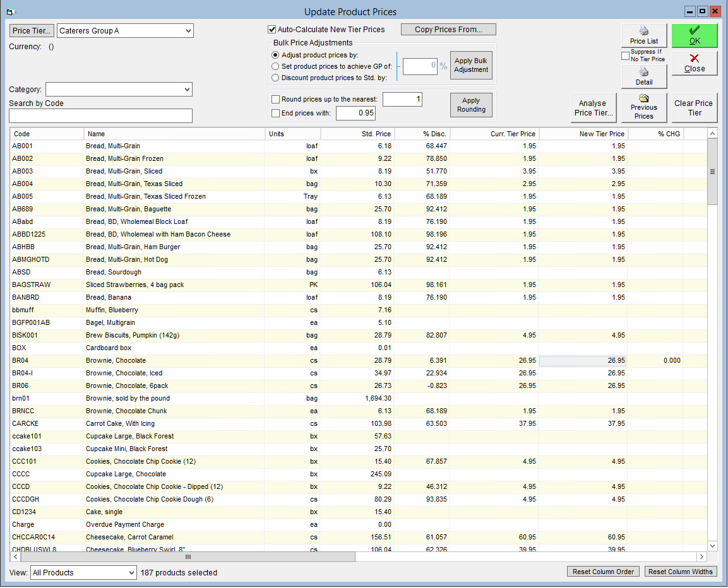Select ABSD Bread, Sourdough row
728x588 pixels.
[x=359, y=273]
